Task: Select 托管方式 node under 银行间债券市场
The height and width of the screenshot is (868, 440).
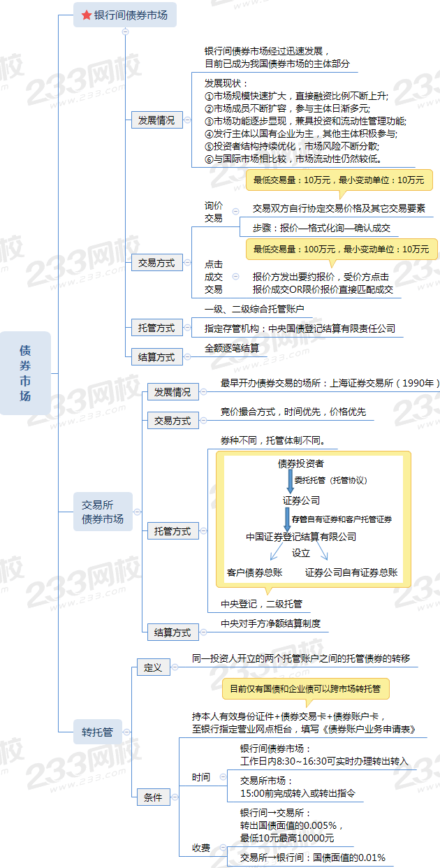Action: 156,326
